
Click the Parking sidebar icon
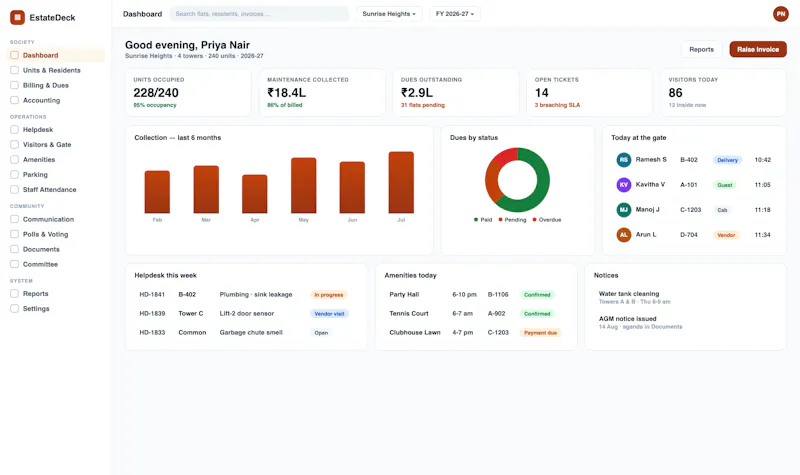pyautogui.click(x=14, y=174)
